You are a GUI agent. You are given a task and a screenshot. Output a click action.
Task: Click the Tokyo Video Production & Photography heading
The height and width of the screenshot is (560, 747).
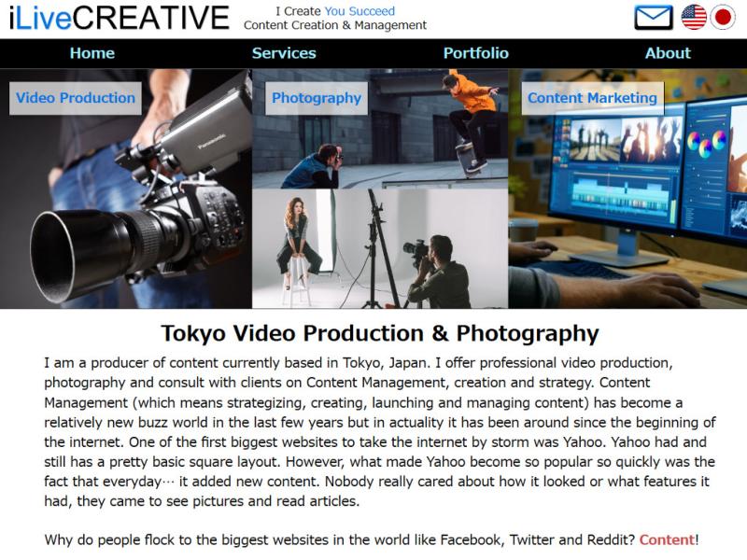pos(380,333)
